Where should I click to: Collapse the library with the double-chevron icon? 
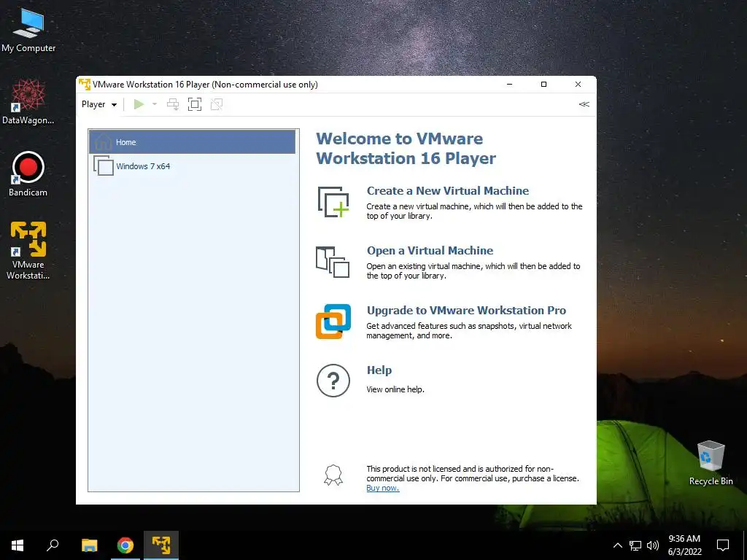pos(584,104)
